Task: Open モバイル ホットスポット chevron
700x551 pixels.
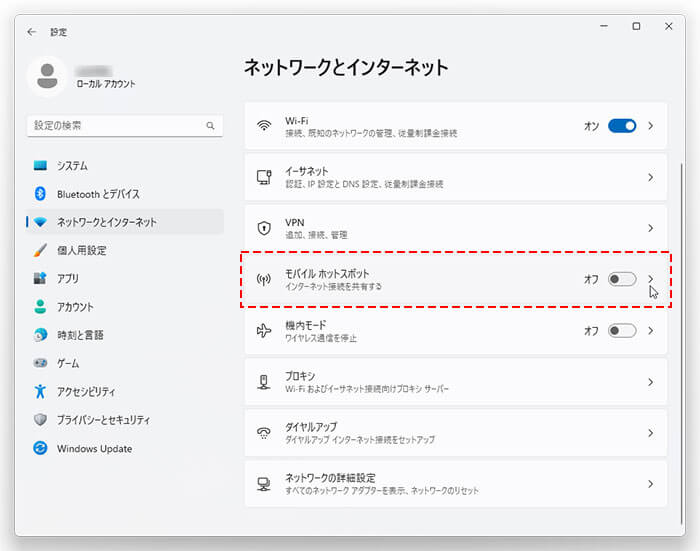Action: coord(650,279)
